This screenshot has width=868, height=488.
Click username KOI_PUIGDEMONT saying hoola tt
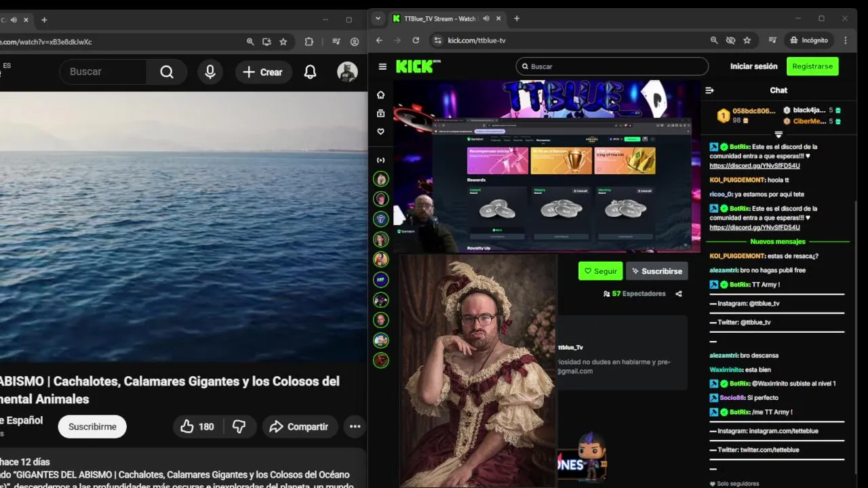(x=737, y=180)
